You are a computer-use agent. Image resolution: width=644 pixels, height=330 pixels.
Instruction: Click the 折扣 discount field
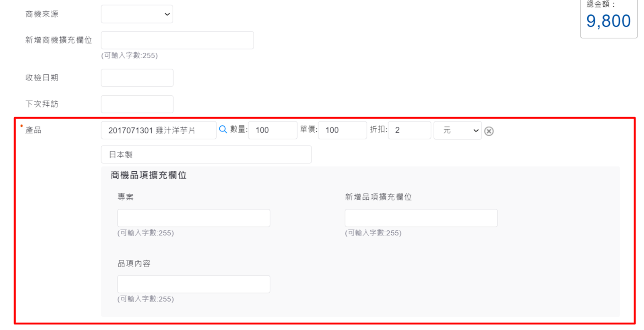409,130
